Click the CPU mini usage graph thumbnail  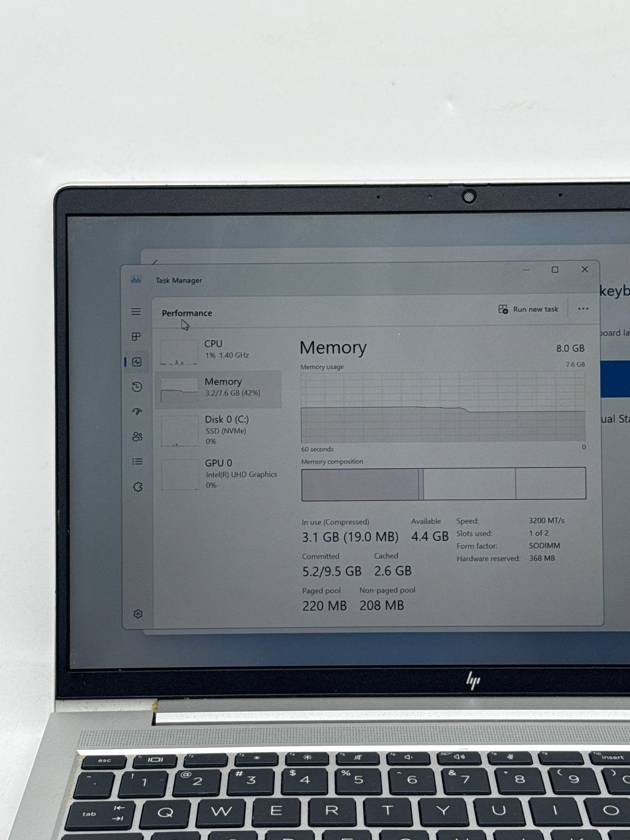click(x=179, y=352)
